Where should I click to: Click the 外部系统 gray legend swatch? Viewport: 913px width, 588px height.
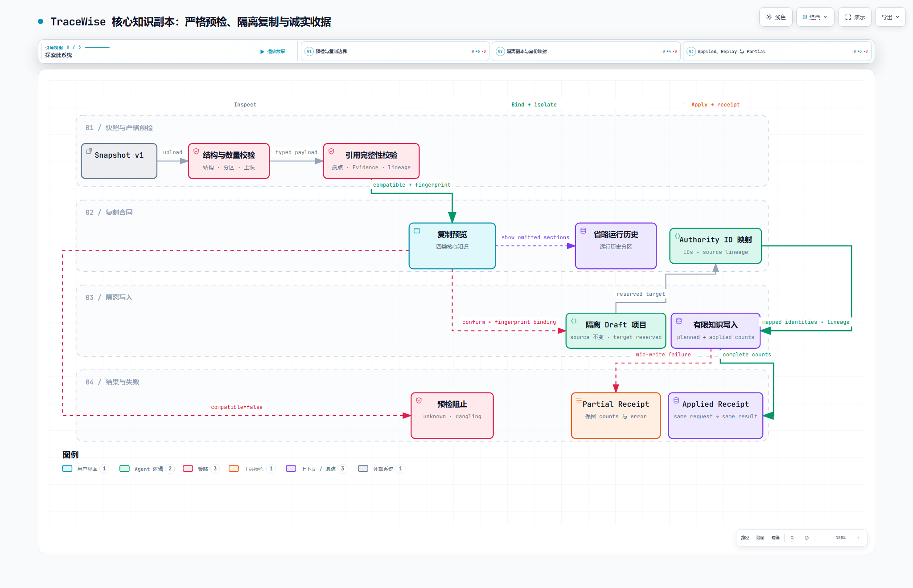click(363, 469)
